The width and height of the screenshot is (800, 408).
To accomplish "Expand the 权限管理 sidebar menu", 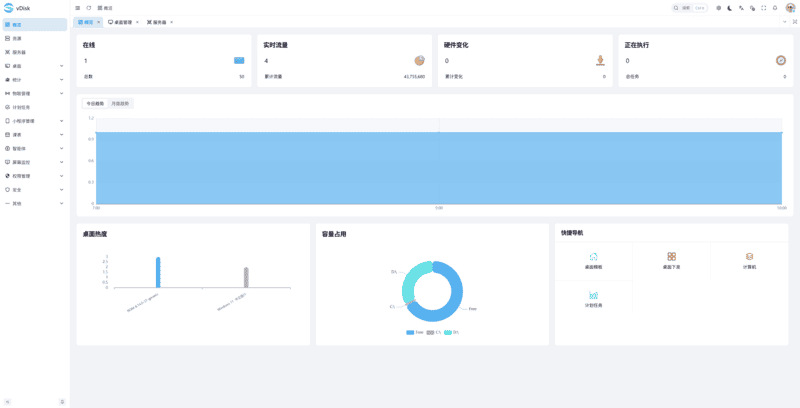I will 34,175.
